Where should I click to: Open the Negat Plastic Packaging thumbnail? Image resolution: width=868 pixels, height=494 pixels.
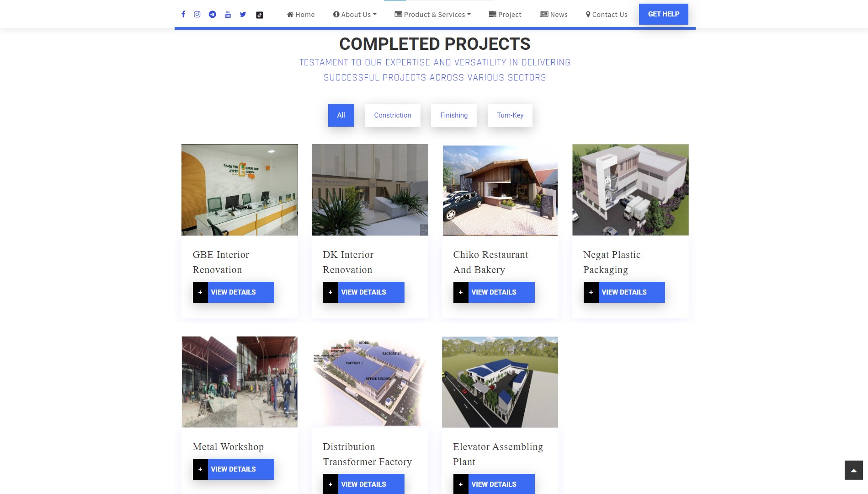630,190
